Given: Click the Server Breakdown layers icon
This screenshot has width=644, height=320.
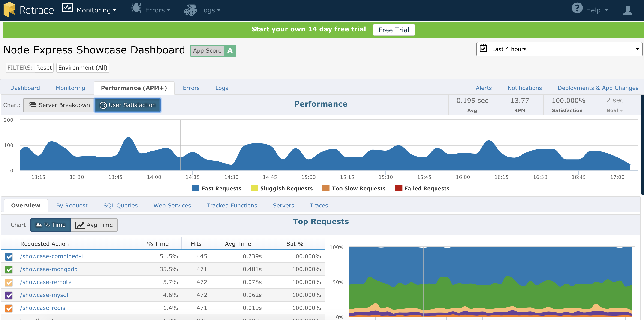Looking at the screenshot, I should [33, 104].
